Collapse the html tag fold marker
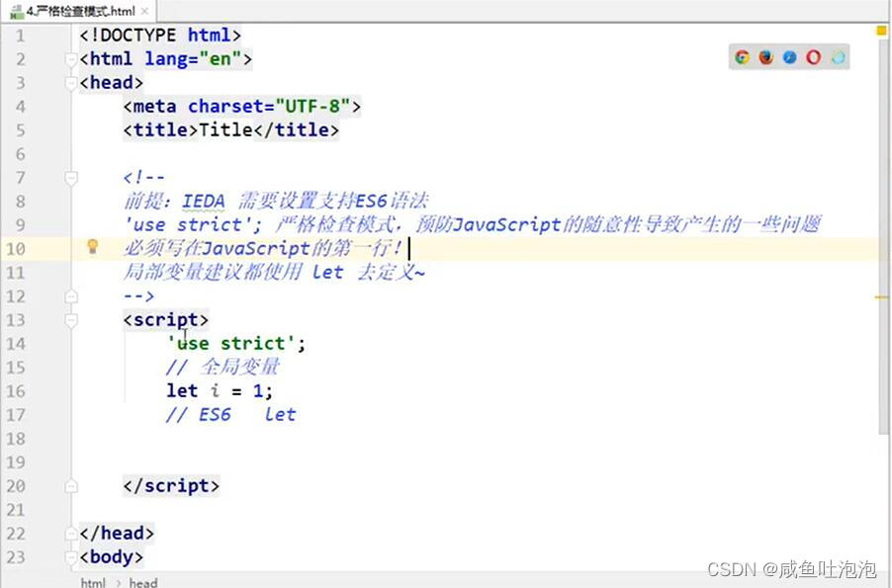The height and width of the screenshot is (588, 892). (71, 59)
